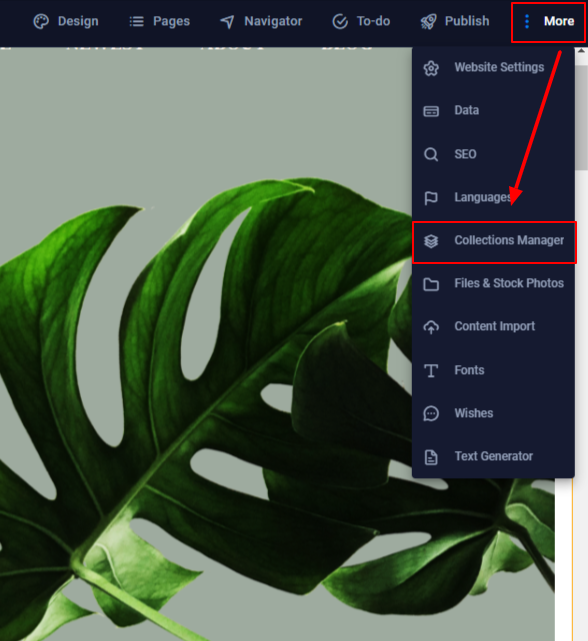Image resolution: width=588 pixels, height=641 pixels.
Task: Click the vertical scrollbar thumb
Action: [x=581, y=112]
